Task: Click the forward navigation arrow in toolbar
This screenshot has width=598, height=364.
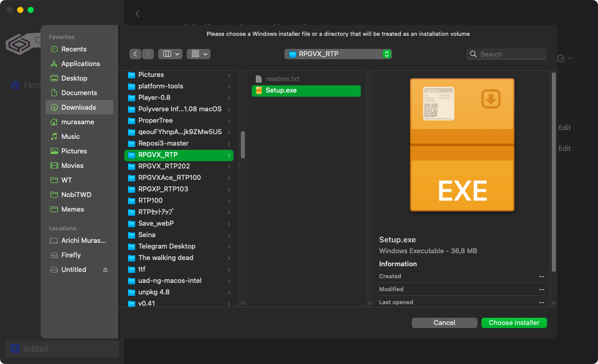Action: click(x=148, y=54)
